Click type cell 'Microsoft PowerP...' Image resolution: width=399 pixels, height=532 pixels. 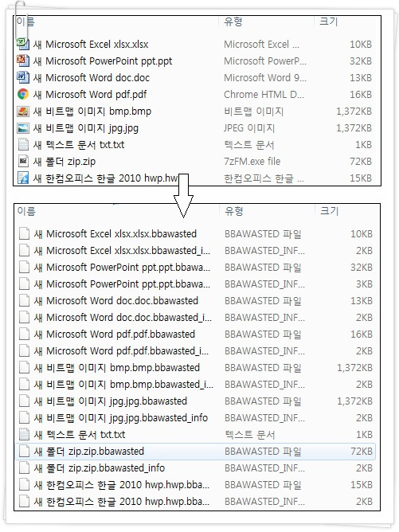pos(265,61)
